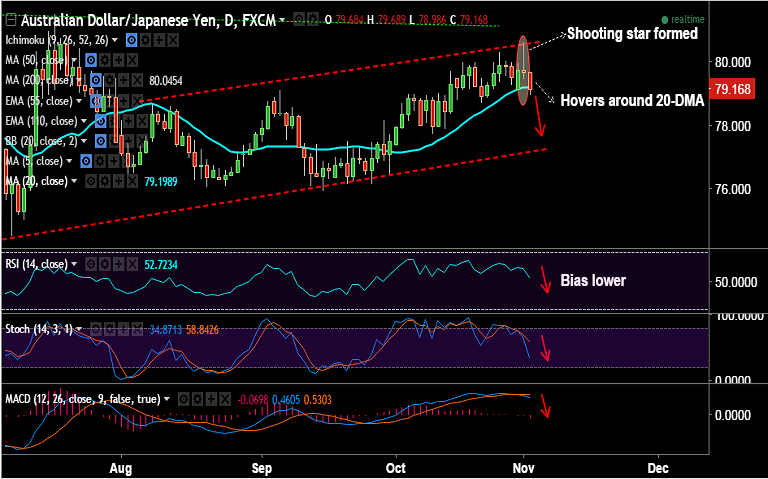Remove the Stoch indicator pane
The height and width of the screenshot is (479, 768).
click(x=137, y=329)
